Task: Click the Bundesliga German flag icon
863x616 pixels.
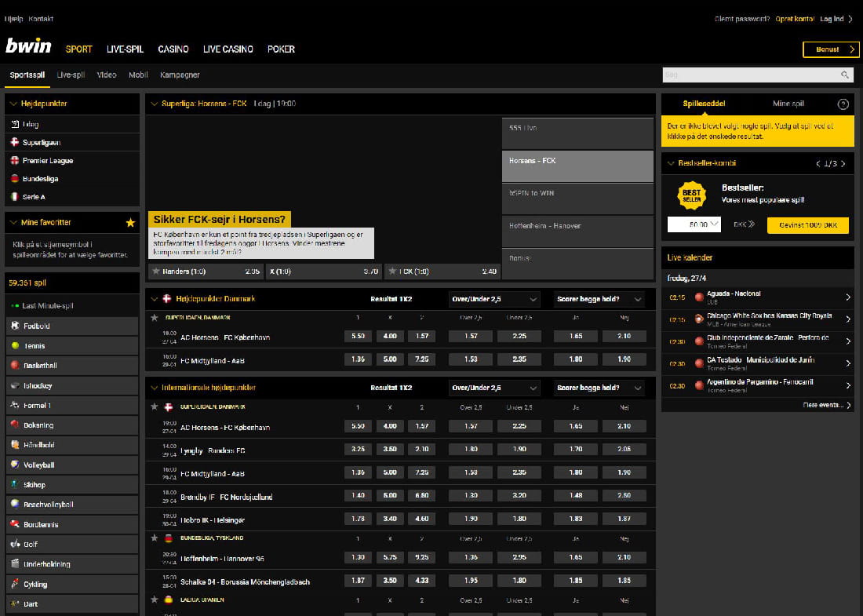Action: click(x=15, y=178)
